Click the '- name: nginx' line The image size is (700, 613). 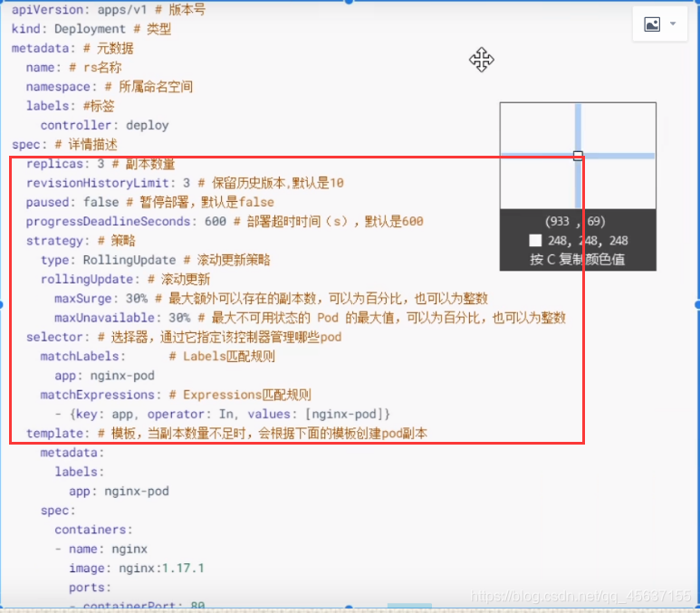[101, 549]
